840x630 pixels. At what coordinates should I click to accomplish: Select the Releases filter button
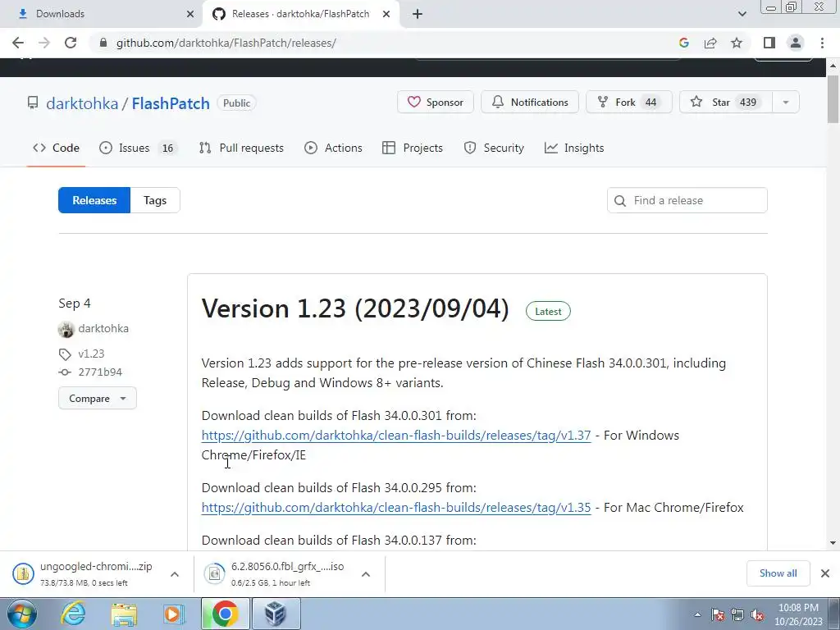(x=94, y=200)
